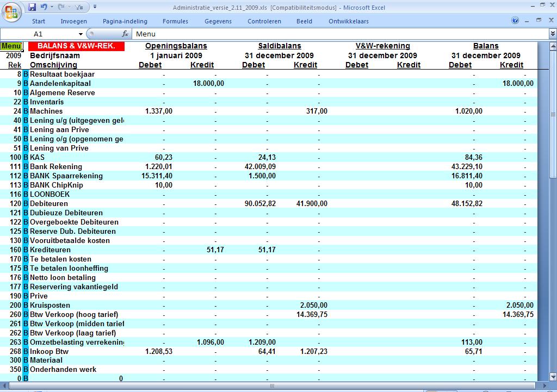
Task: Click the green Menu button cell
Action: (11, 46)
